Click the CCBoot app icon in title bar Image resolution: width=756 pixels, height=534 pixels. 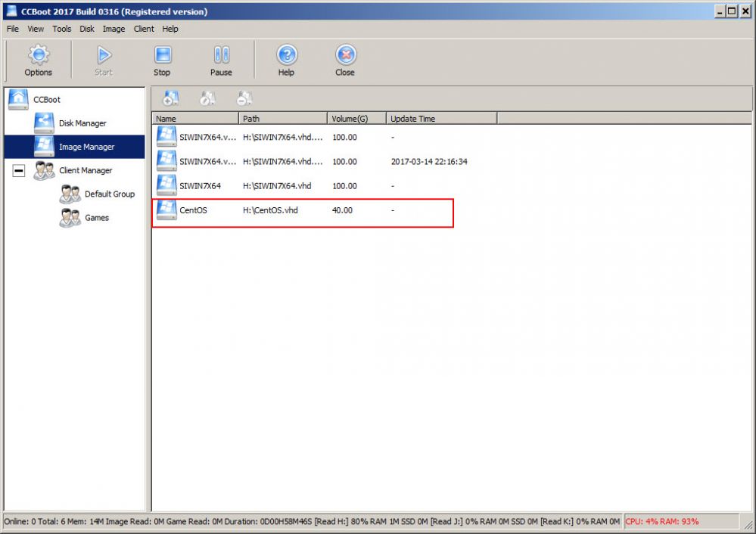11,11
